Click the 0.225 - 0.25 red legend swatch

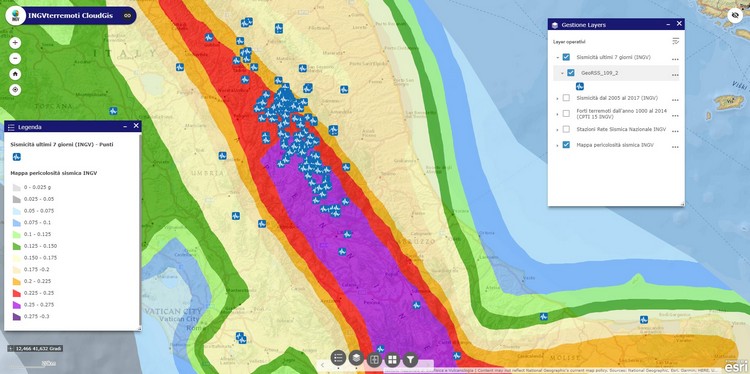pyautogui.click(x=17, y=293)
